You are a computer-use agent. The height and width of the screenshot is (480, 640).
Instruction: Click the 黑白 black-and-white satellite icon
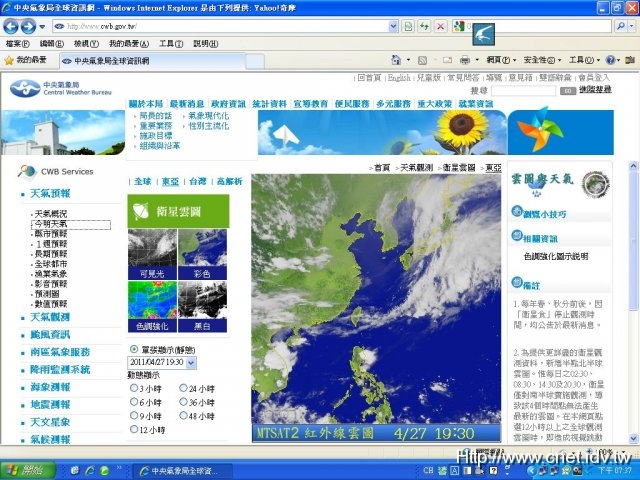pyautogui.click(x=203, y=305)
